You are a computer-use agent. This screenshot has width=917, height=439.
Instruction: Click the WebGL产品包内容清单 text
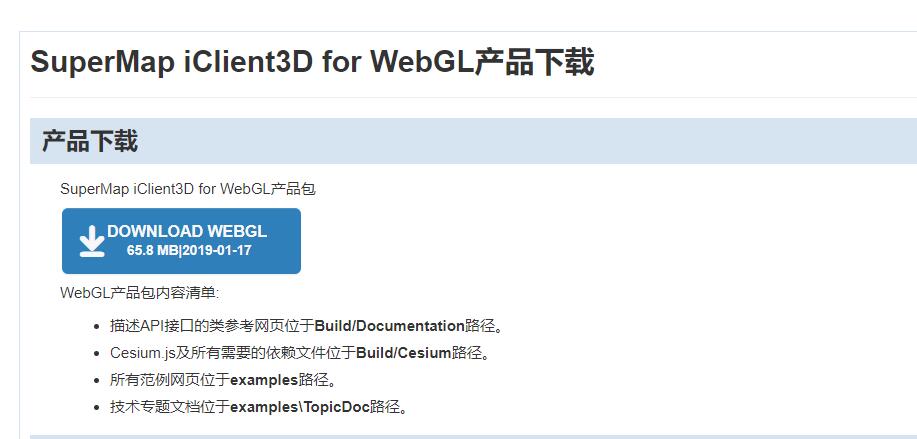click(x=139, y=293)
